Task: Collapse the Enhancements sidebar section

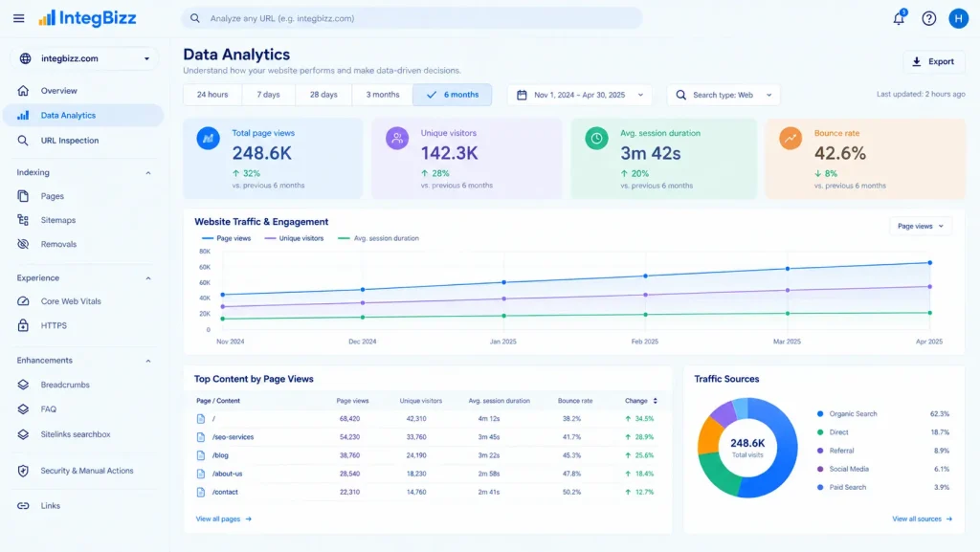Action: pyautogui.click(x=148, y=361)
